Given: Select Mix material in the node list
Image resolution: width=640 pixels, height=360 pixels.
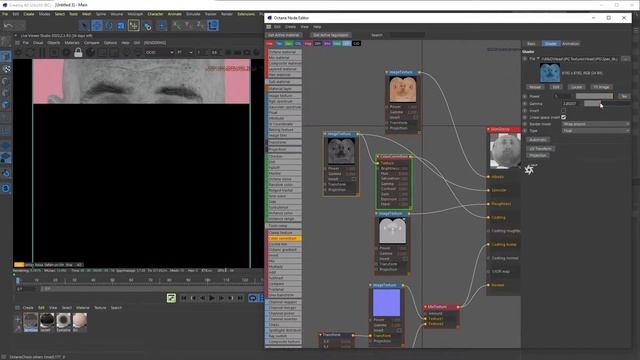Looking at the screenshot, I should 284,58.
